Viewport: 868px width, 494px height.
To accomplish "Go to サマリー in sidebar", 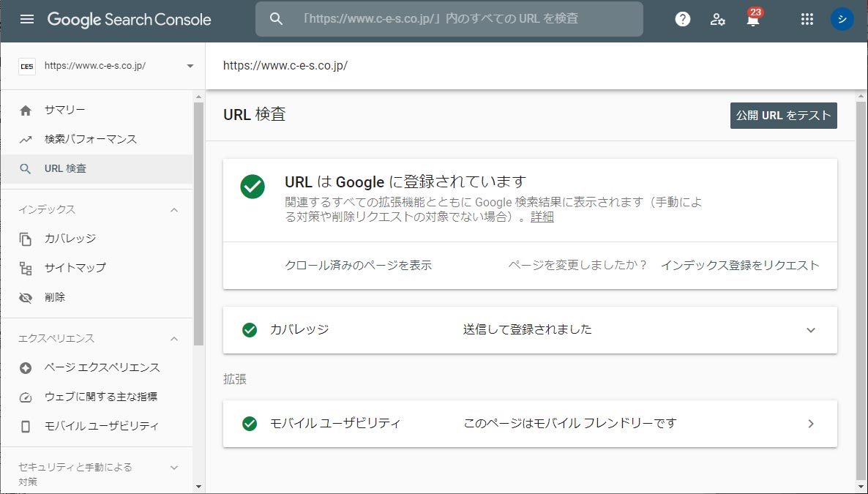I will coord(97,111).
